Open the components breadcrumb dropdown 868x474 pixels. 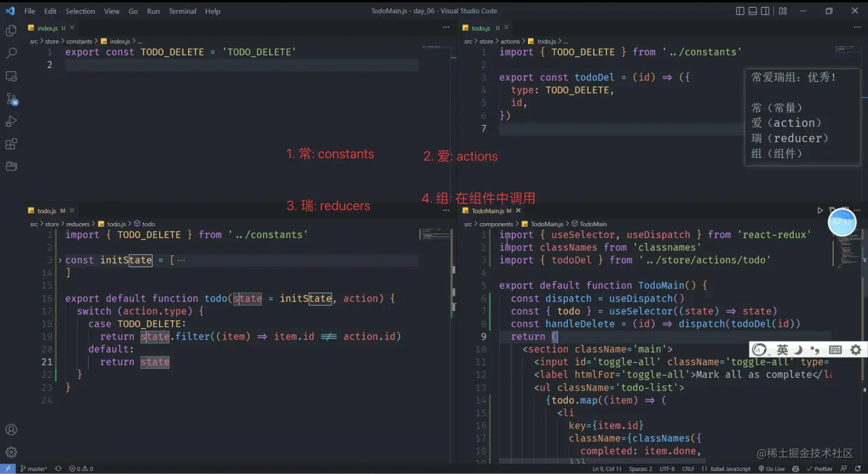496,224
